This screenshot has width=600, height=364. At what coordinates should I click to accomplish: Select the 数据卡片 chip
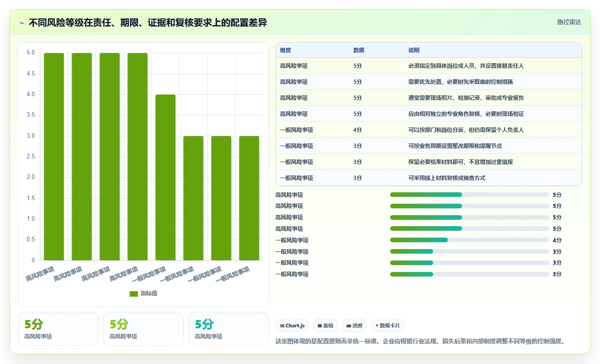tap(387, 326)
